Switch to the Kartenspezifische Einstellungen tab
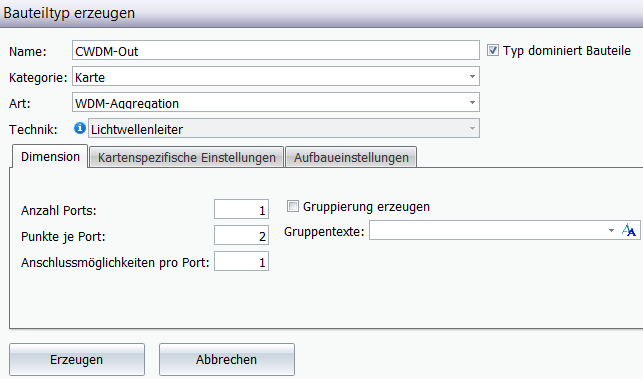The width and height of the screenshot is (643, 379). (x=187, y=158)
